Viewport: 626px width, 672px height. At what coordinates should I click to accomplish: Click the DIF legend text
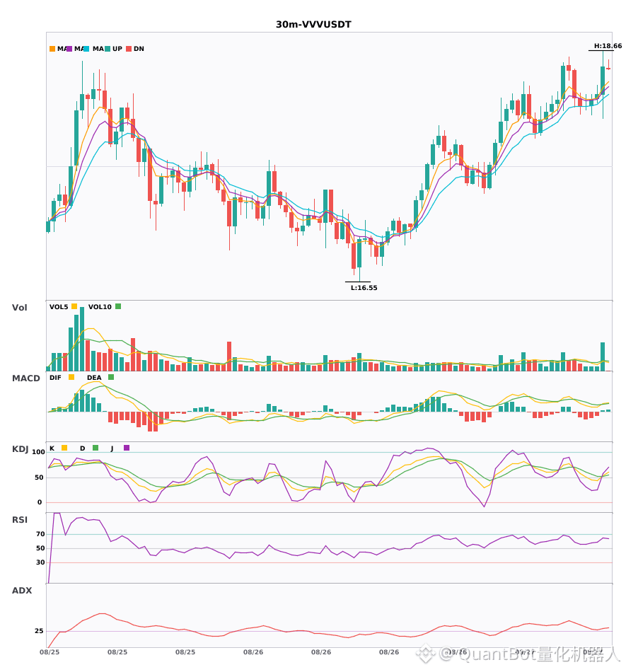(x=55, y=378)
